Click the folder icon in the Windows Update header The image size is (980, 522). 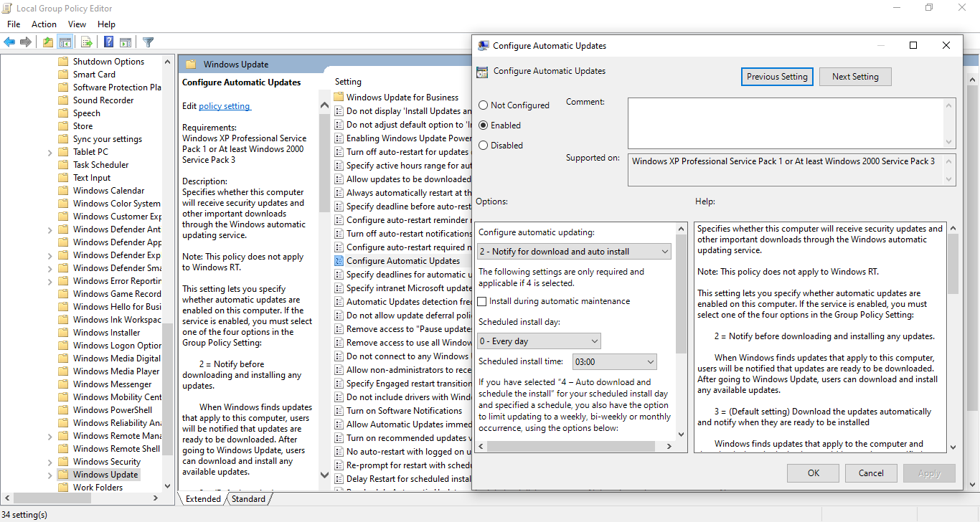191,64
